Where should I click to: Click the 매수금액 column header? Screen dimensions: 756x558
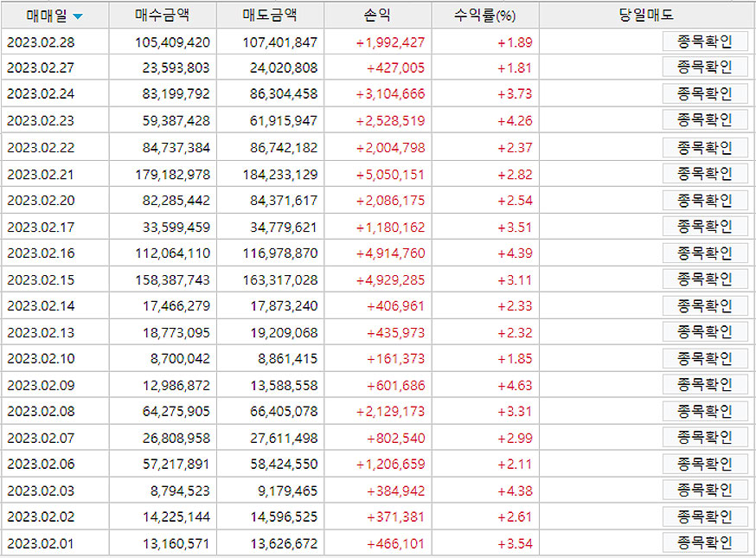(163, 15)
